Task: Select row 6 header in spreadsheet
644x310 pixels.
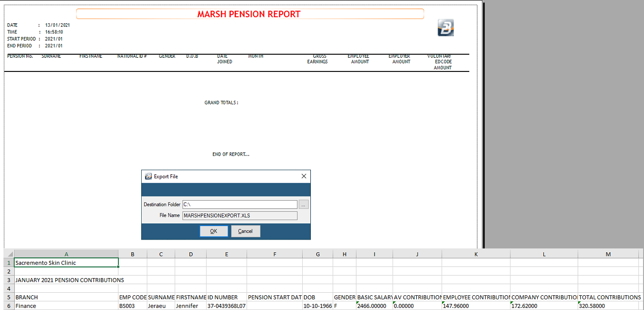Action: (9, 306)
